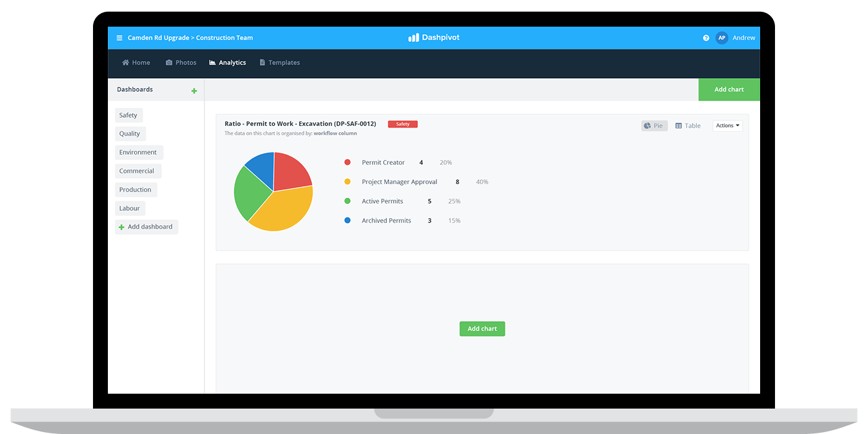The image size is (868, 434).
Task: Click the Photos camera icon
Action: pos(169,63)
